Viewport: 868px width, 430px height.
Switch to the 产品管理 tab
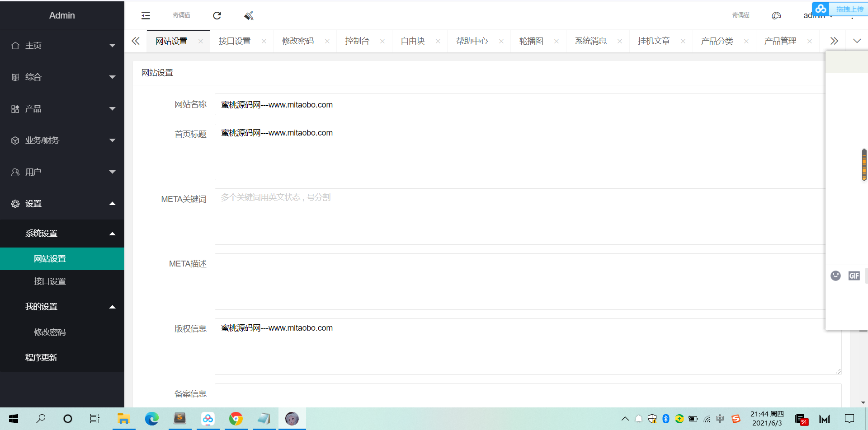pos(781,41)
